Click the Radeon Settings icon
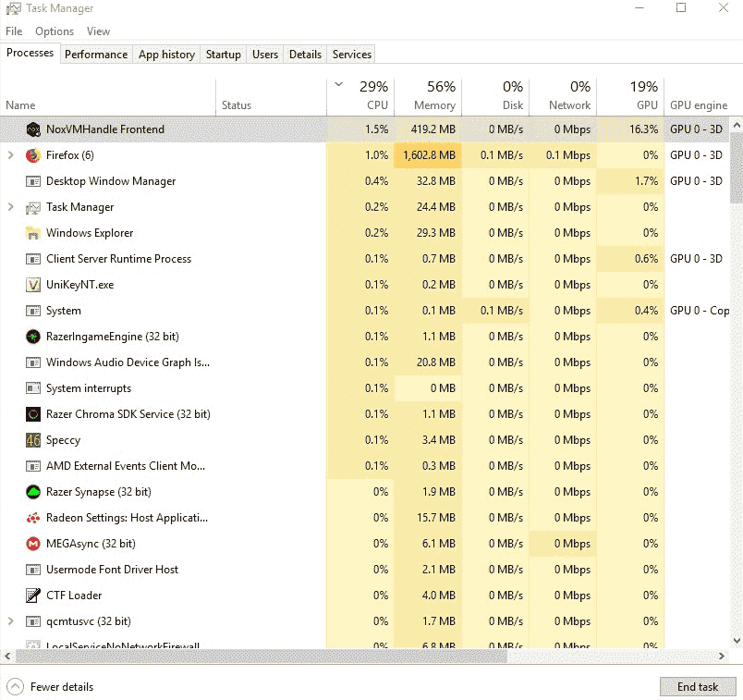Viewport: 743px width, 700px height. [x=33, y=518]
